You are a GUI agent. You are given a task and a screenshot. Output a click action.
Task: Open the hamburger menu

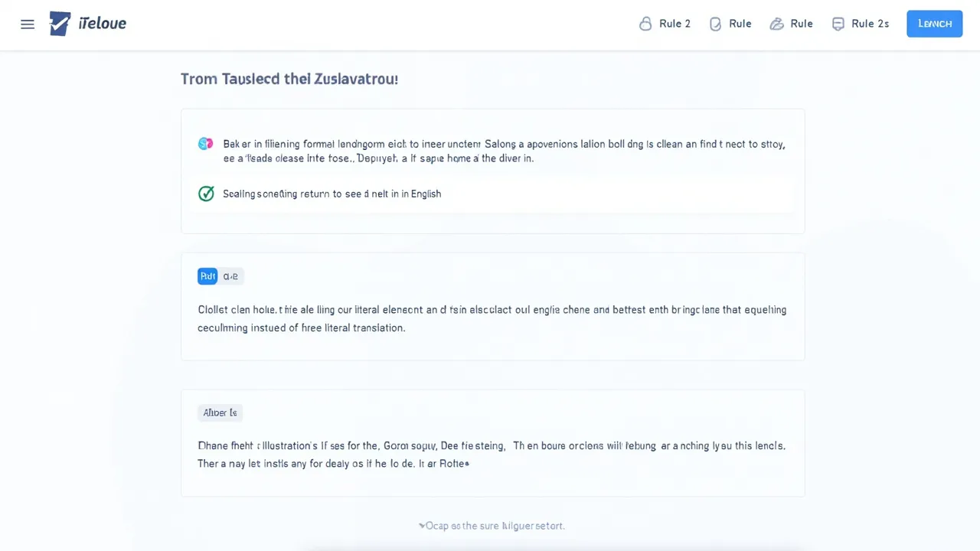28,24
